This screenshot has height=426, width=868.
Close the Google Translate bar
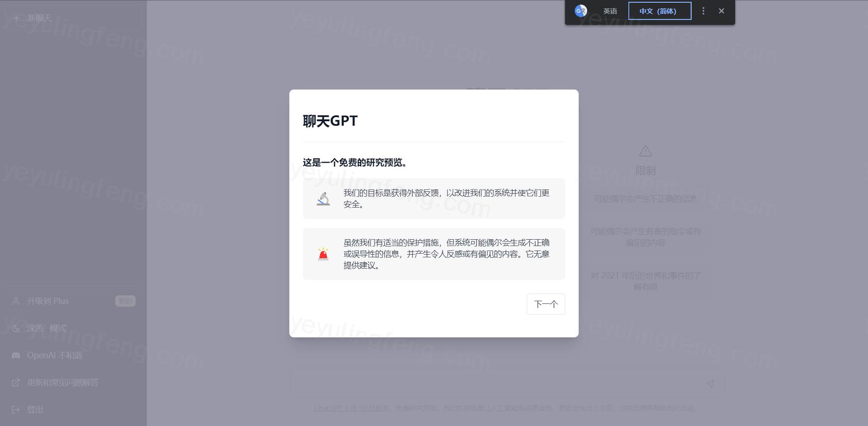(x=722, y=11)
